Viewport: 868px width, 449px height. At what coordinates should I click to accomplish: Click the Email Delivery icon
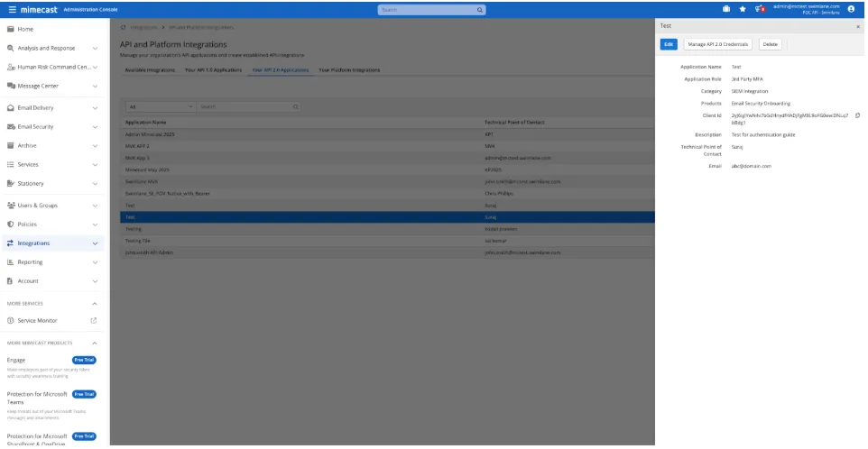point(11,108)
